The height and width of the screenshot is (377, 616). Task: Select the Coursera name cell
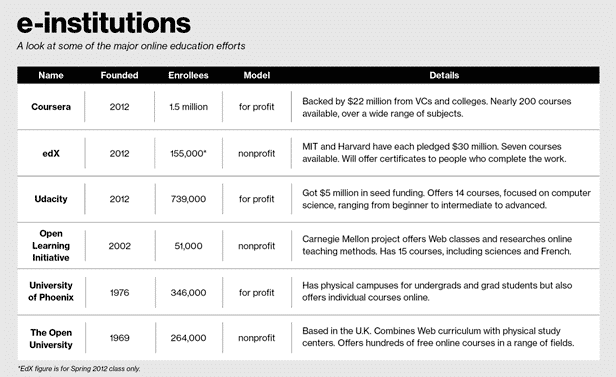pos(51,107)
